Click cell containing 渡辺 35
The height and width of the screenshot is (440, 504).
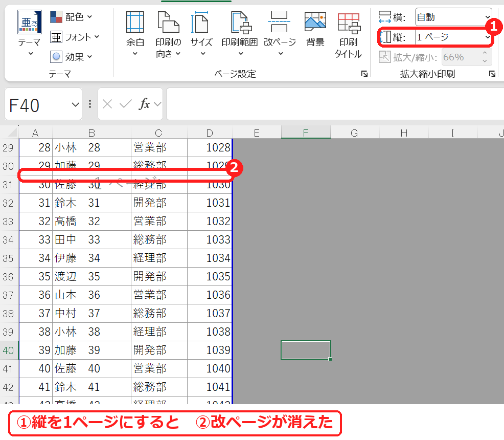click(x=91, y=277)
